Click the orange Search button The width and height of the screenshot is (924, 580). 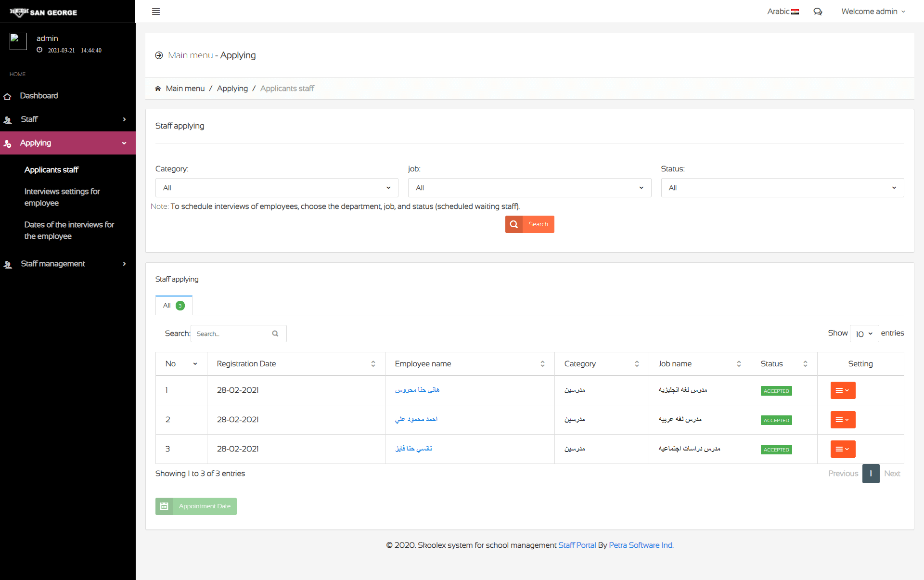(x=529, y=224)
